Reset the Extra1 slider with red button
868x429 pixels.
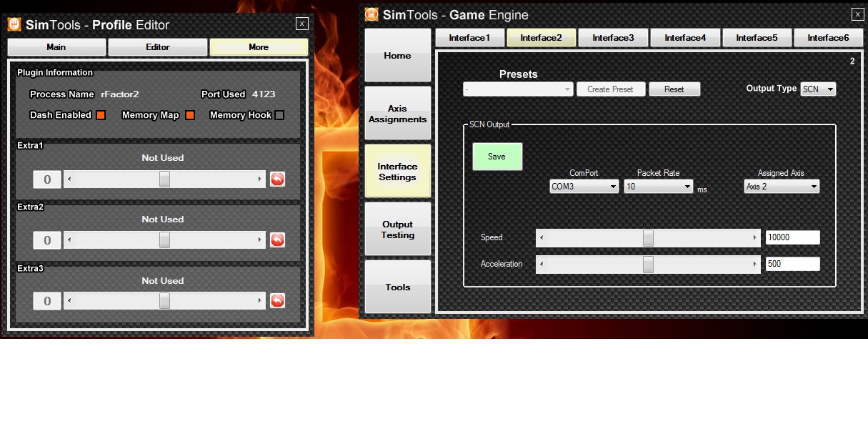point(278,179)
